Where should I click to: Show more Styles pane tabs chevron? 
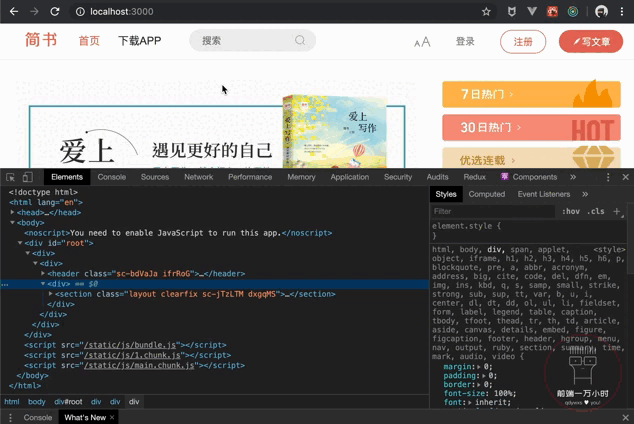click(x=585, y=194)
